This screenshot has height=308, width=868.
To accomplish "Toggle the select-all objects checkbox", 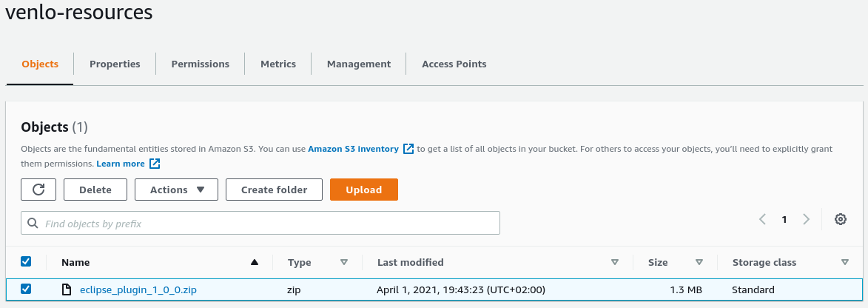I will tap(25, 261).
